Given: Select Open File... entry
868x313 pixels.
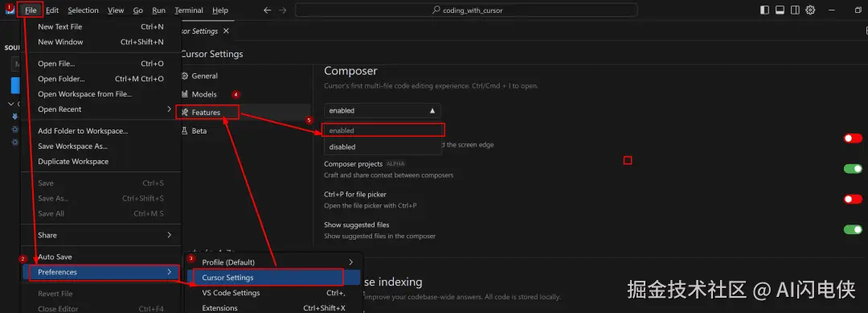Looking at the screenshot, I should 101,64.
